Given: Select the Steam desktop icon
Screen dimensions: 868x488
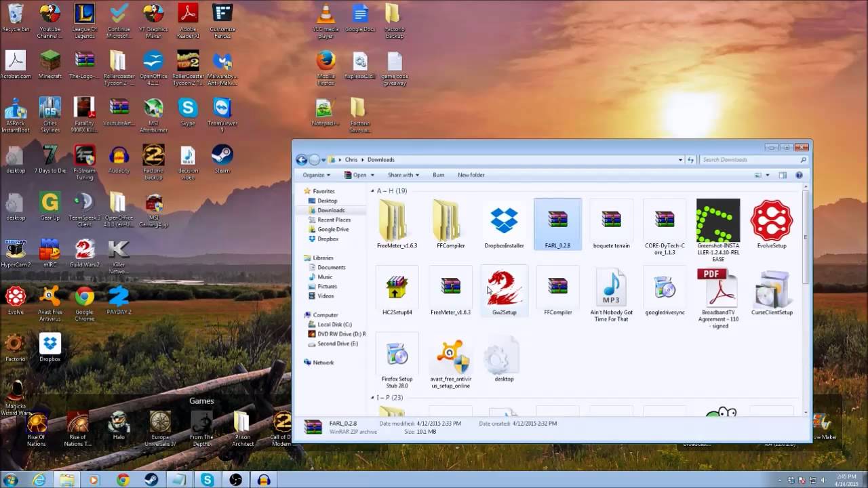Looking at the screenshot, I should 222,159.
